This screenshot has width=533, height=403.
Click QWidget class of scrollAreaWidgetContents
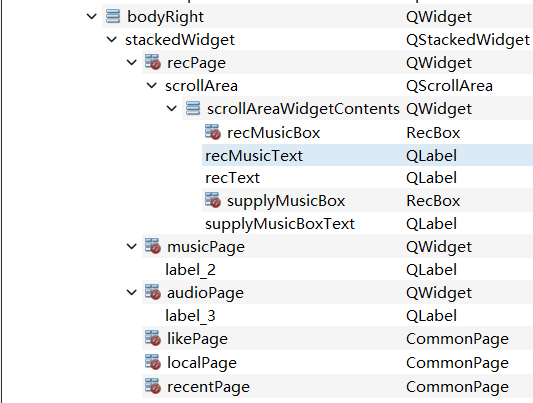coord(439,109)
